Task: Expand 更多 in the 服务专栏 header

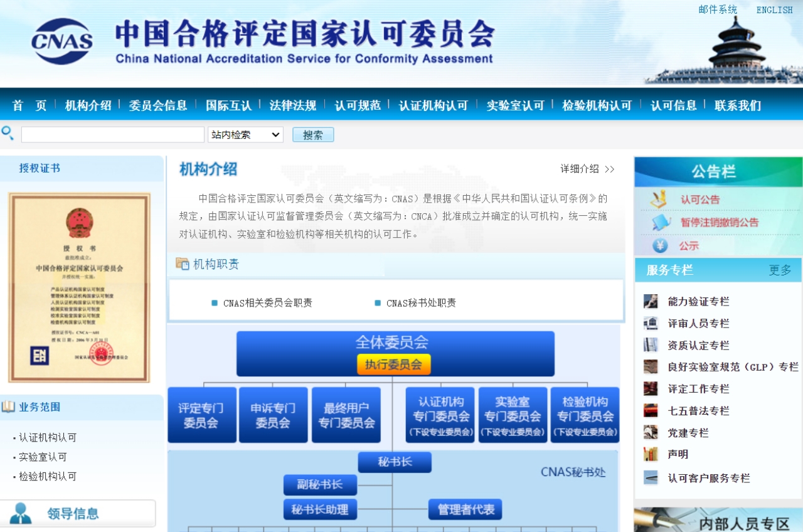Action: coord(780,270)
